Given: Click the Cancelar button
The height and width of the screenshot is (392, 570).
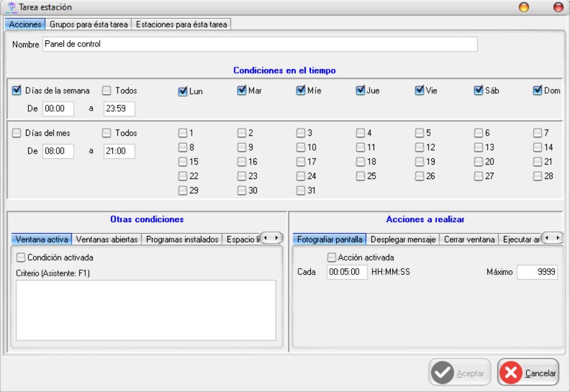Looking at the screenshot, I should [x=528, y=372].
